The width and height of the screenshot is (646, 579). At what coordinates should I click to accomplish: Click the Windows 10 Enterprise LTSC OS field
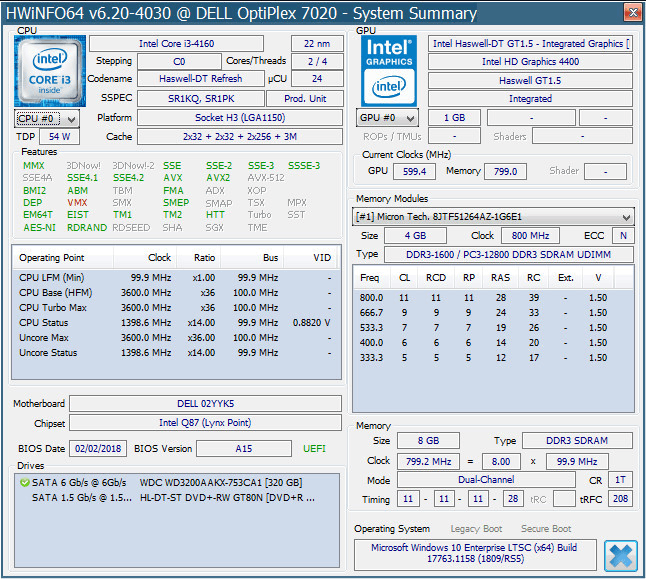pos(475,553)
